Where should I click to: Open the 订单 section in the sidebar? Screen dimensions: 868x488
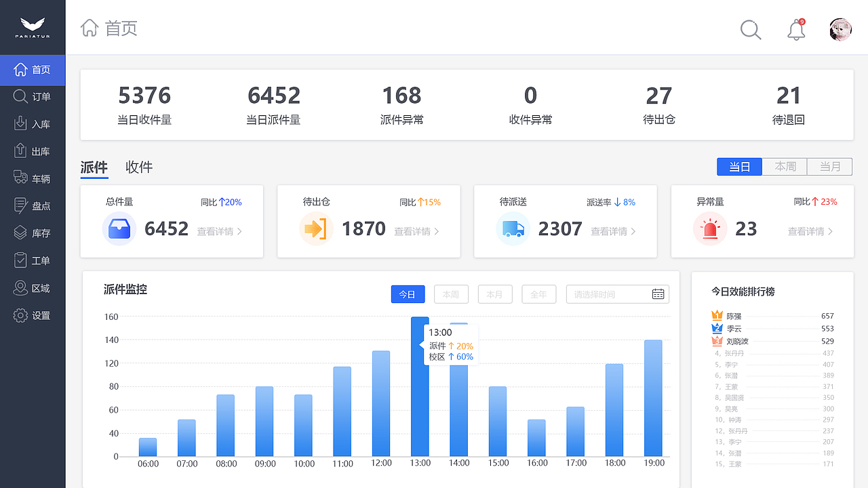tap(33, 96)
